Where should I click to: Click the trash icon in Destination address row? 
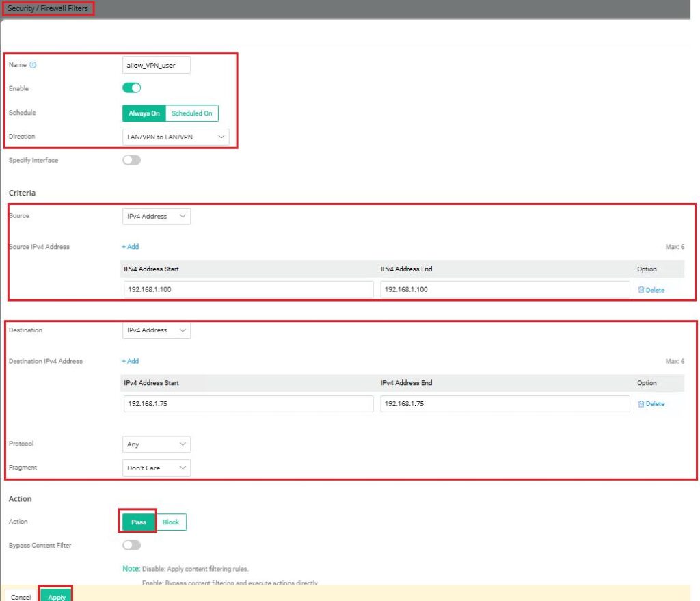[x=641, y=404]
